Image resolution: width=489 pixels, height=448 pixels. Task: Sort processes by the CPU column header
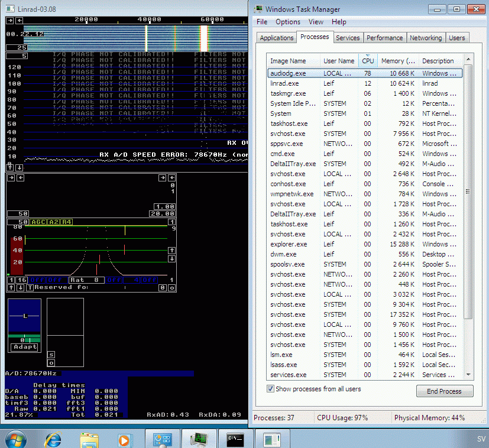(x=368, y=61)
